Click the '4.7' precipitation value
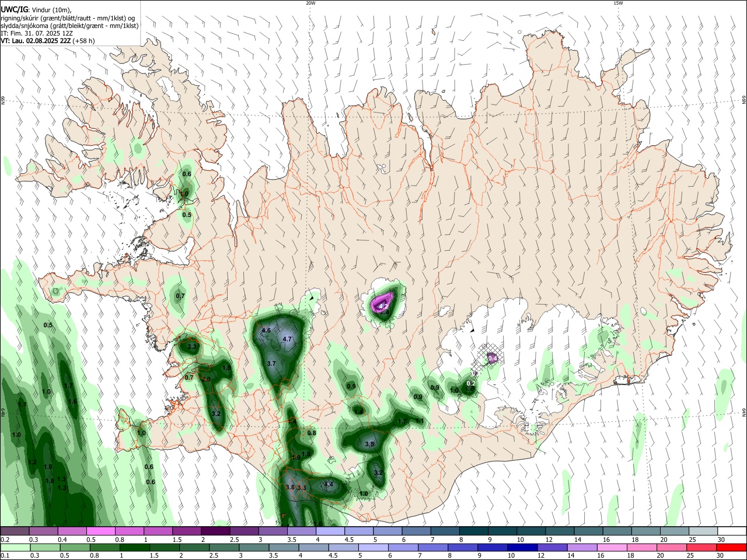This screenshot has width=747, height=560. click(287, 339)
